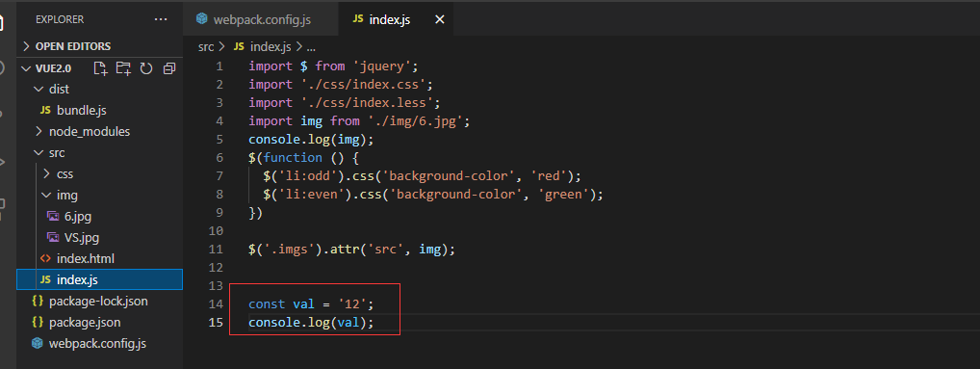Image resolution: width=980 pixels, height=369 pixels.
Task: Click const val declaration on line 14
Action: (x=311, y=304)
